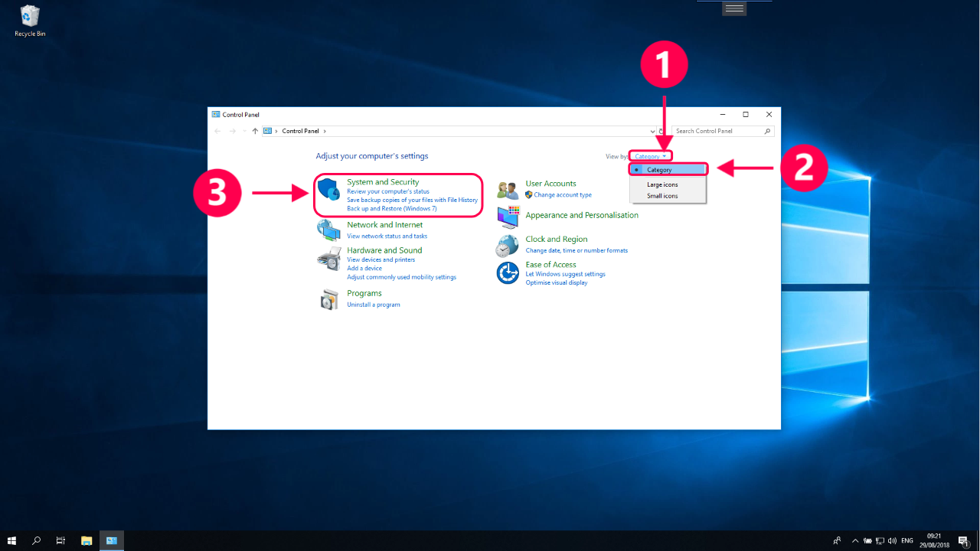Screen dimensions: 980x551
Task: Click Change account type link
Action: [x=563, y=194]
